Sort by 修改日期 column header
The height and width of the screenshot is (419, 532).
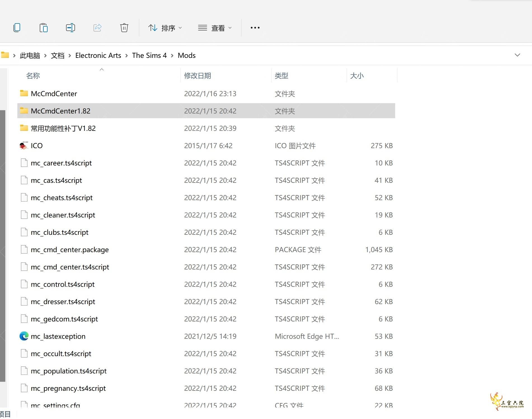point(198,76)
